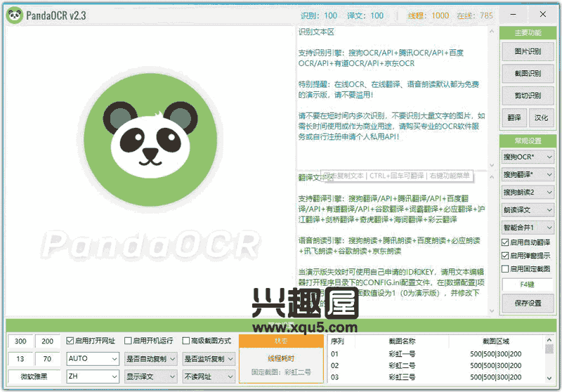The height and width of the screenshot is (392, 562).
Task: Click the 截图区域 column header
Action: point(496,341)
